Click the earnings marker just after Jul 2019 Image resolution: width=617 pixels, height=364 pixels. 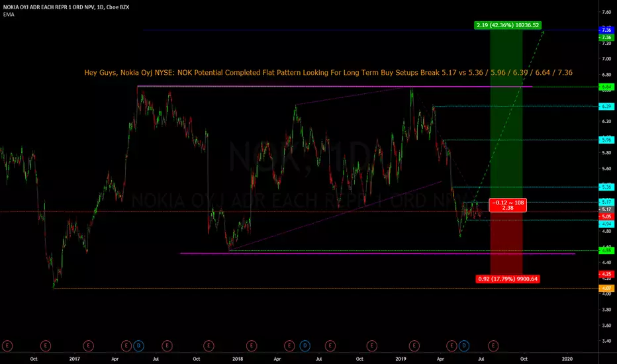(493, 346)
